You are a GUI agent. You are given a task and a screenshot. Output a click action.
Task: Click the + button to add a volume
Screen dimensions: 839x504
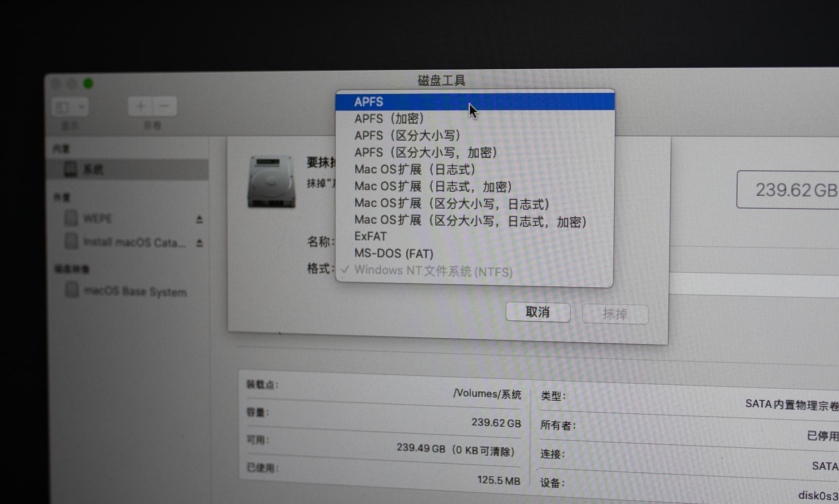[x=141, y=106]
